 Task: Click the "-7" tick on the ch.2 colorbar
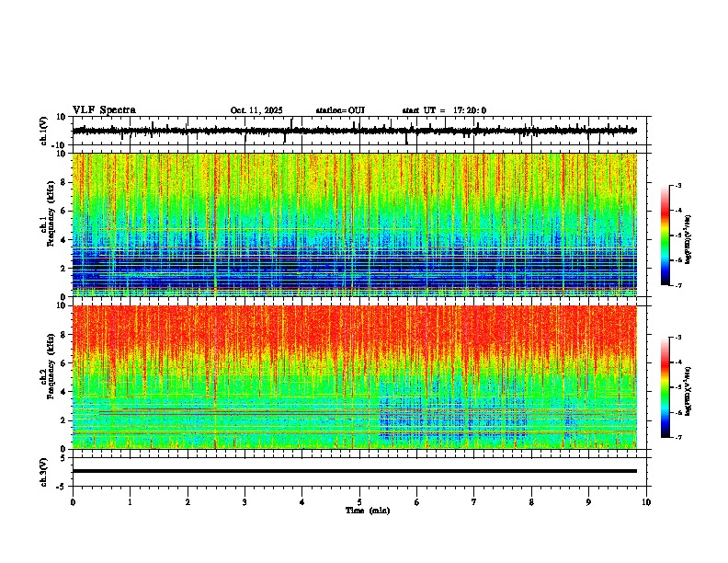tap(678, 438)
